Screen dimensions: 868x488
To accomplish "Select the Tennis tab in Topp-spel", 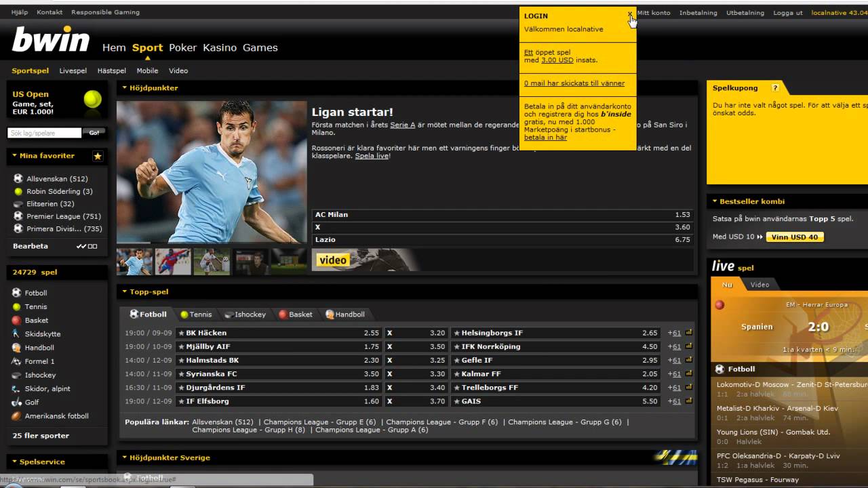I will tap(196, 314).
